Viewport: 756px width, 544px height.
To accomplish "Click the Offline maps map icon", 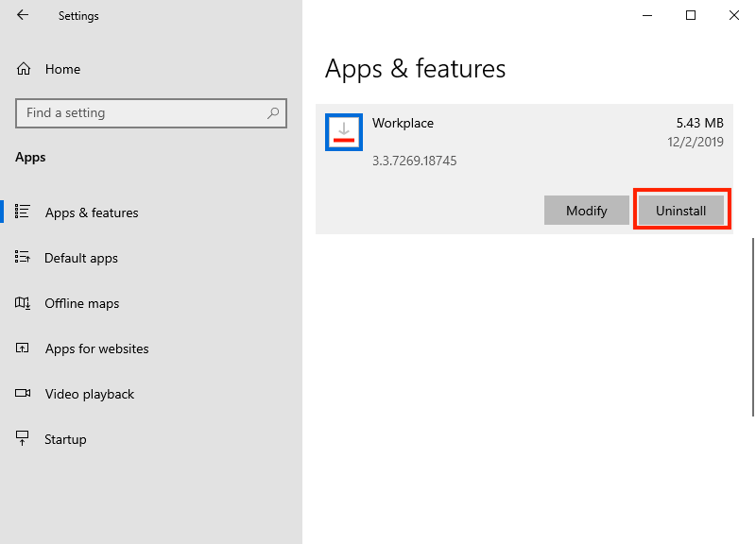I will (23, 303).
